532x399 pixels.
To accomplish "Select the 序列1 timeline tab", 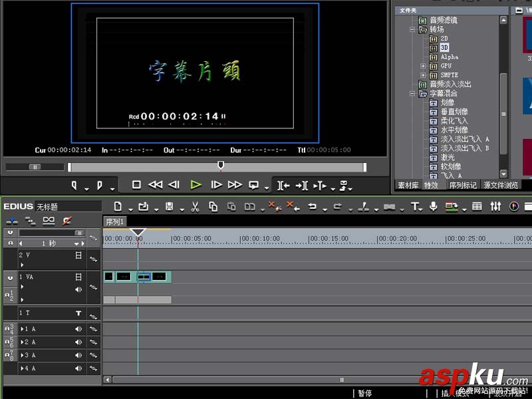I will click(114, 222).
